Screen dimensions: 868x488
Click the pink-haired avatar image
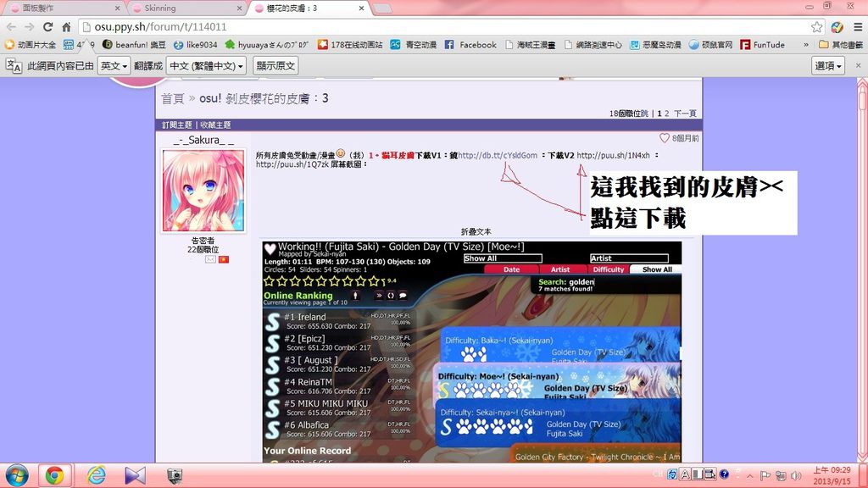point(203,191)
